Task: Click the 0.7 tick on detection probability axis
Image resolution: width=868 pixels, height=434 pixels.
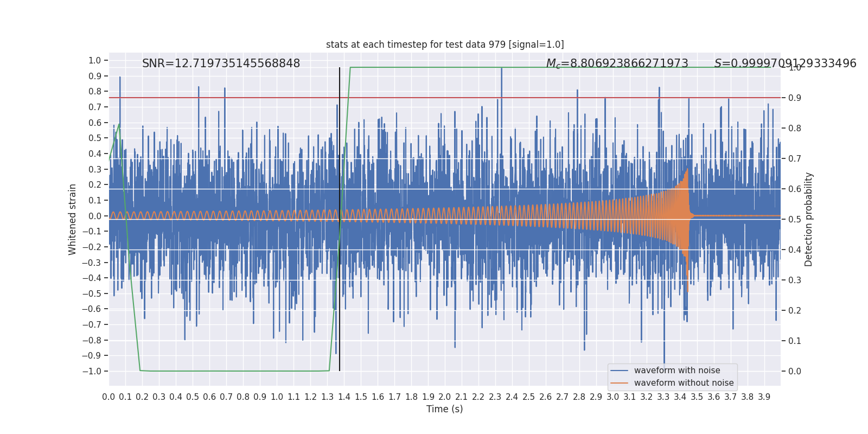Action: (795, 158)
